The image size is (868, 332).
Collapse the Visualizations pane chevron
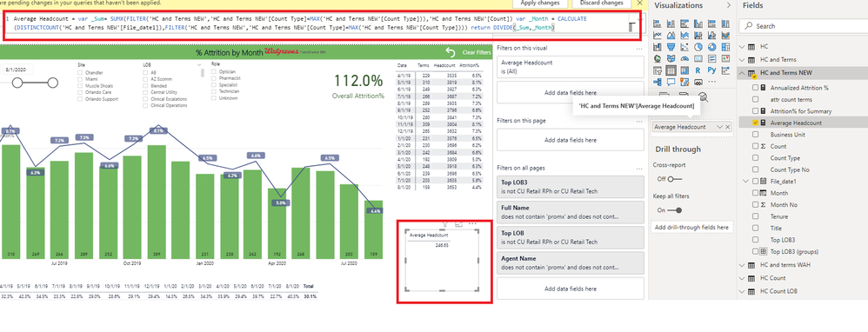coord(728,5)
